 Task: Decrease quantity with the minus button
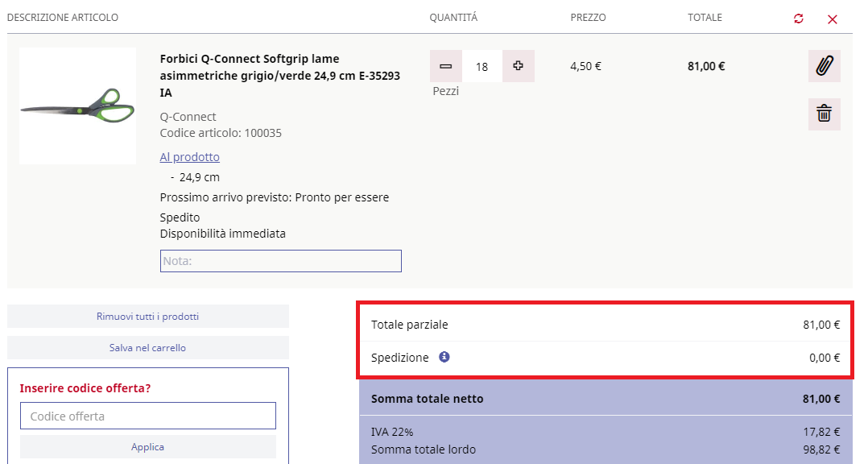click(x=445, y=66)
